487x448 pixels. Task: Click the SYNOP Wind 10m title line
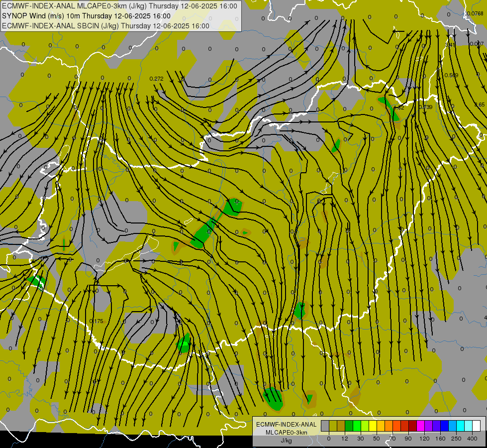(x=86, y=16)
